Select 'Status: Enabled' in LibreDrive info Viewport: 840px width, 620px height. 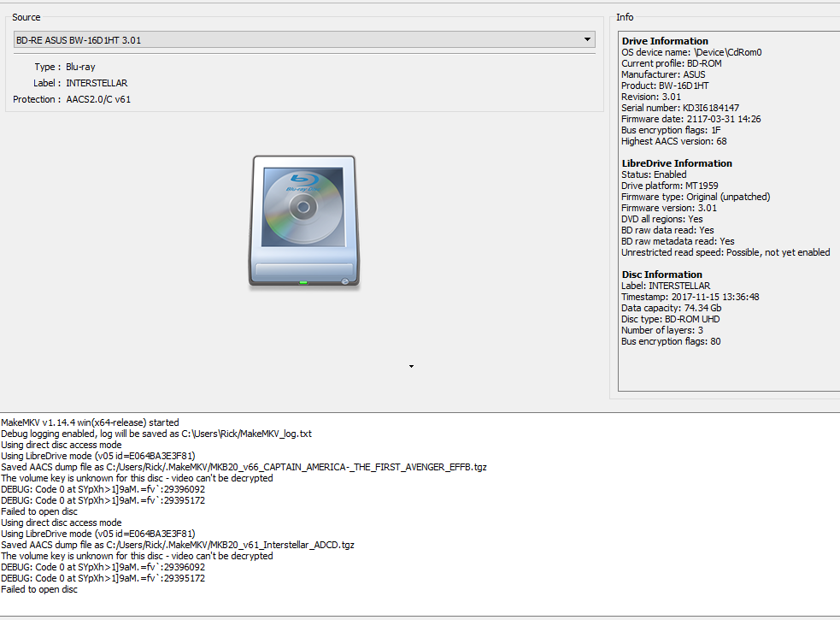click(x=654, y=174)
